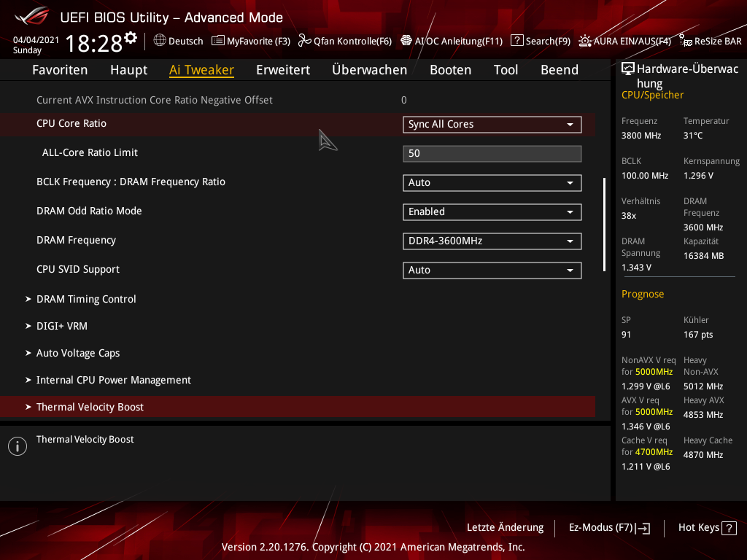Screen dimensions: 747x560
Task: Switch to Tool tab
Action: [506, 70]
